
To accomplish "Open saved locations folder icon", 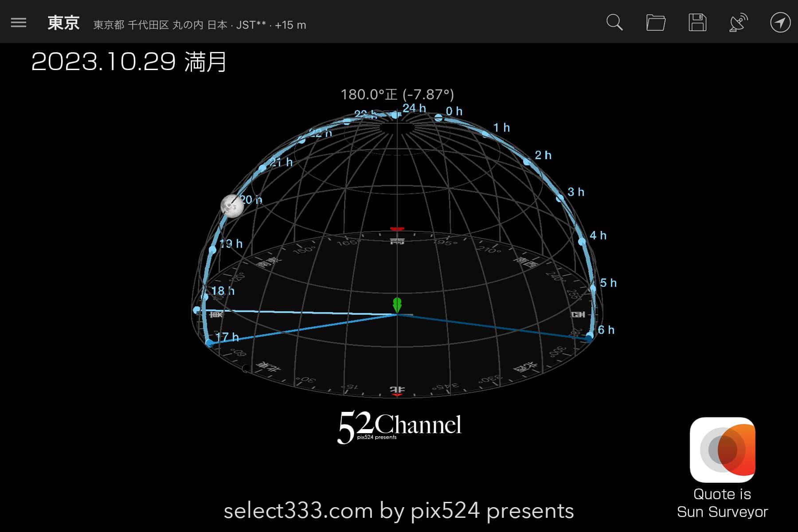I will pos(656,23).
